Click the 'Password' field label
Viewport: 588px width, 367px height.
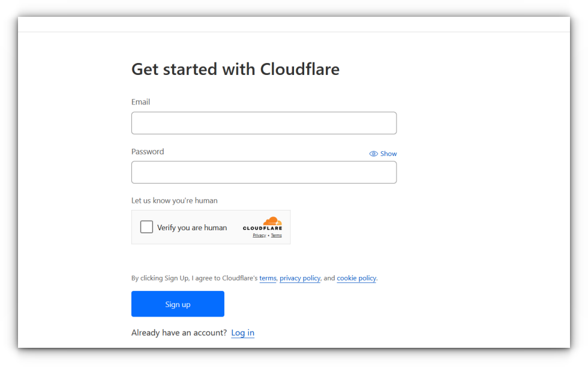(148, 152)
